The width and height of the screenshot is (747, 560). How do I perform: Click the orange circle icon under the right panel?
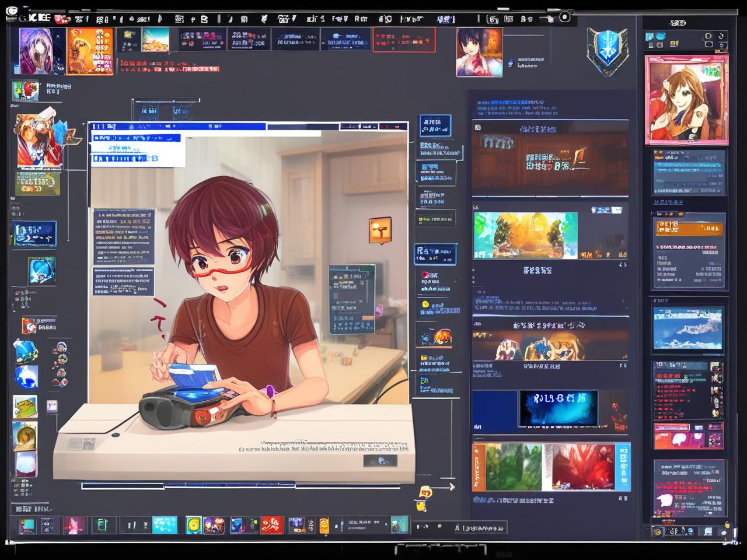coord(658,531)
